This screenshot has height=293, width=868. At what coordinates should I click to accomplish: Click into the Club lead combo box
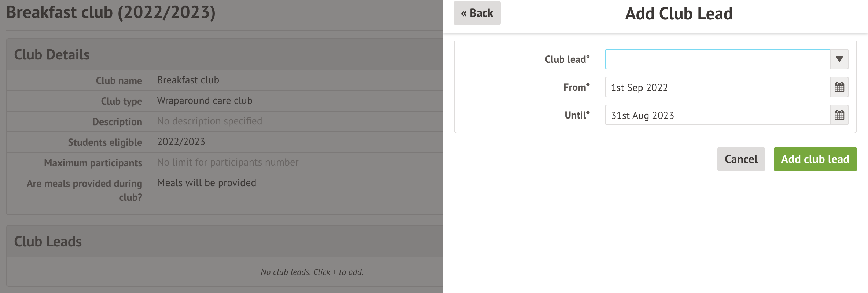pos(717,59)
